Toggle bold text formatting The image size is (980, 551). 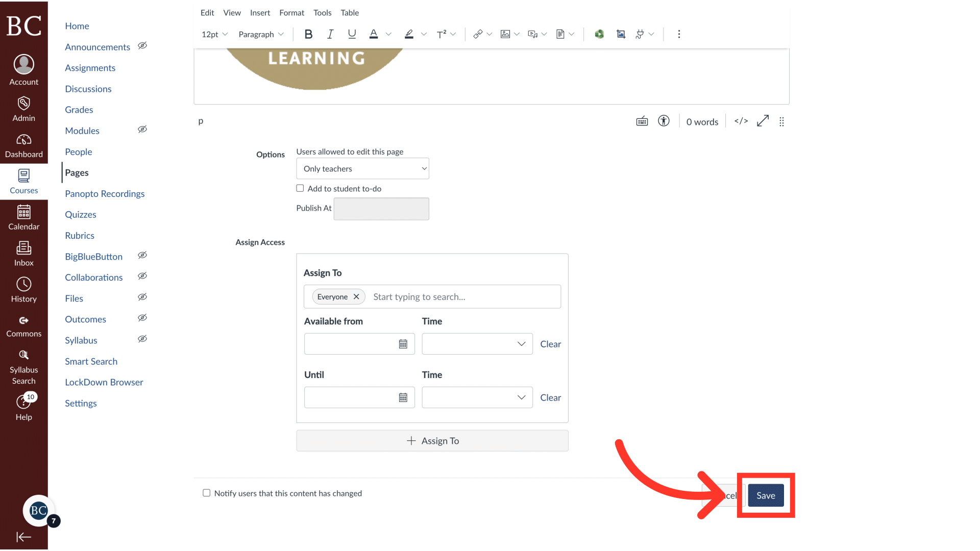pos(308,34)
